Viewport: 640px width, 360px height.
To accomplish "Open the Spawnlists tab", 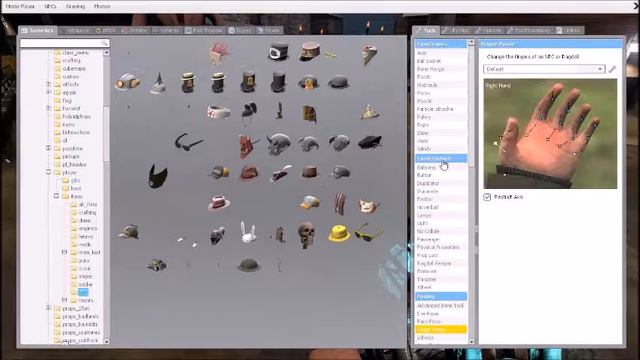I will point(38,30).
